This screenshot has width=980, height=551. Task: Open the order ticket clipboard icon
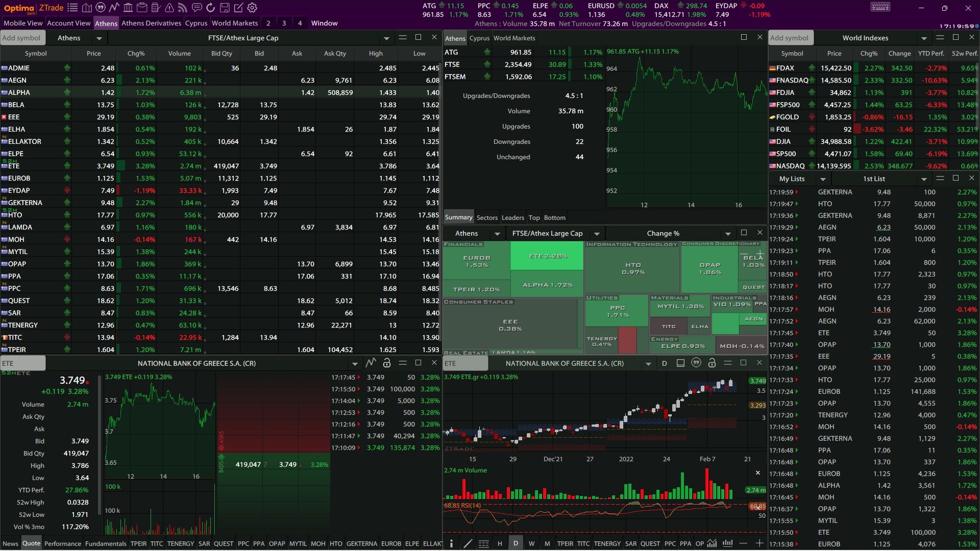point(156,8)
